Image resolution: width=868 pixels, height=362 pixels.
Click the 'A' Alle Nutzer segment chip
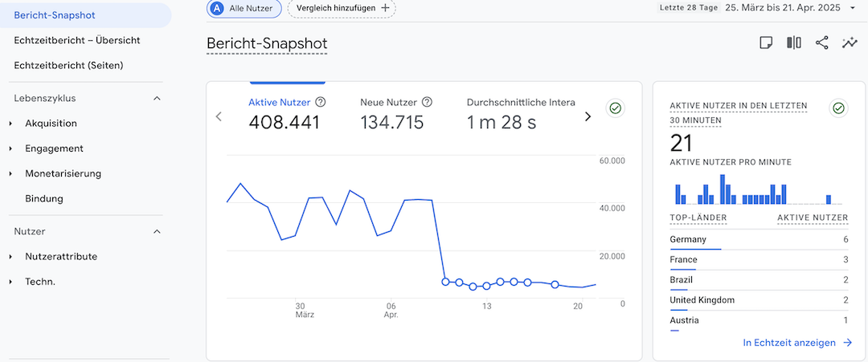click(x=244, y=8)
